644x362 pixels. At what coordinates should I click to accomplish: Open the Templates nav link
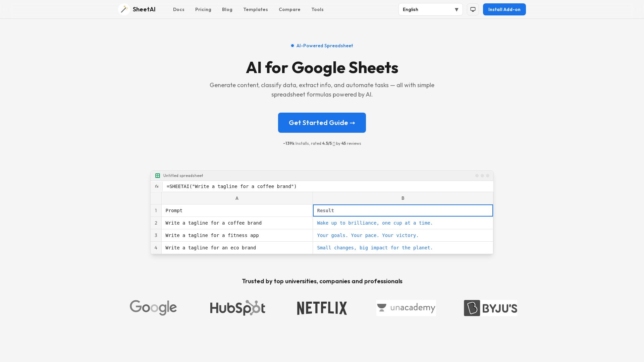(x=256, y=9)
